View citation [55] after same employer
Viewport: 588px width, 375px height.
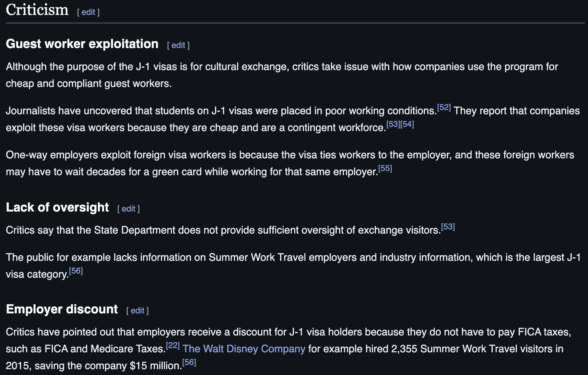385,168
